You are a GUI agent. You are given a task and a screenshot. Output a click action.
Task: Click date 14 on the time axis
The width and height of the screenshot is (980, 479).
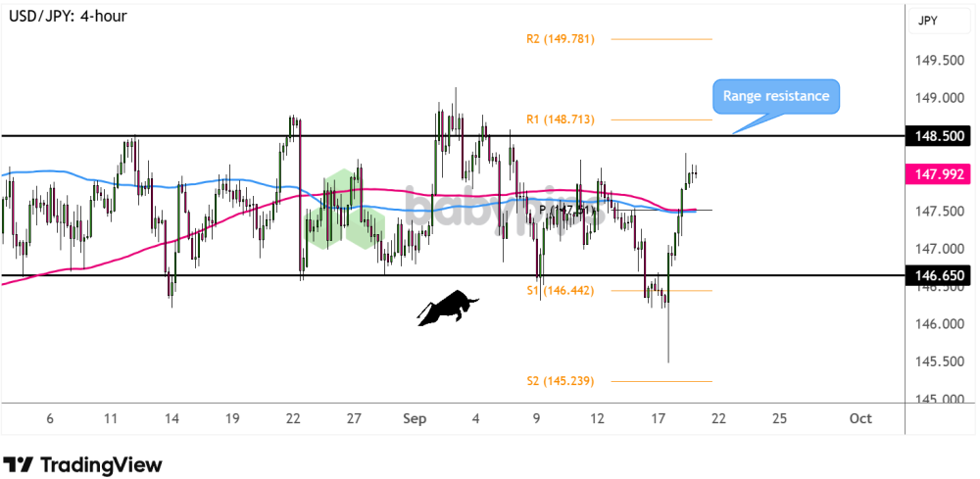[171, 418]
